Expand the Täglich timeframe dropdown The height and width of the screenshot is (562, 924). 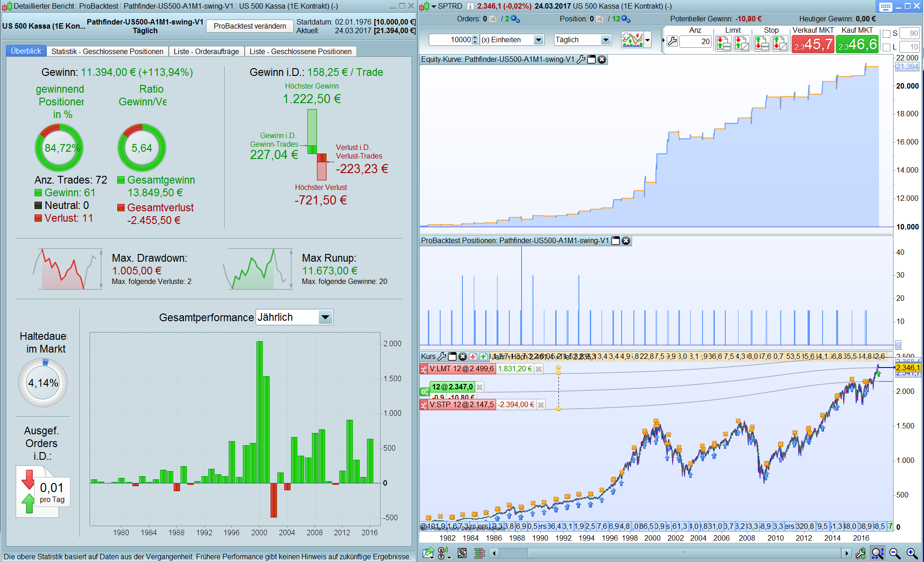605,40
